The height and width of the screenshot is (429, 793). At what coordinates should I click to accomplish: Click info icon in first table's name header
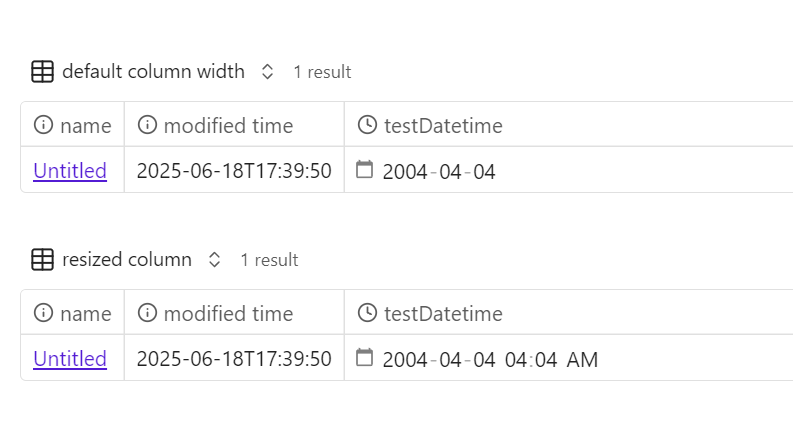coord(43,124)
